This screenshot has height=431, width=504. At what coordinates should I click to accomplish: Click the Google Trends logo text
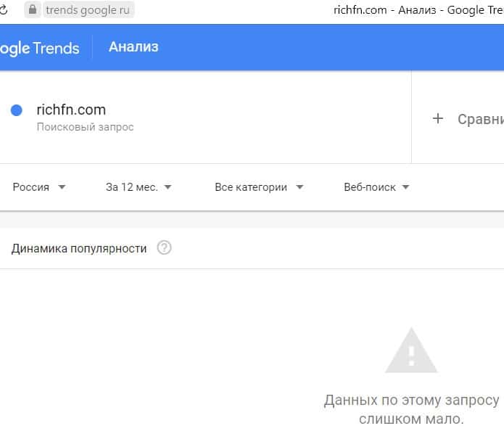pyautogui.click(x=39, y=48)
